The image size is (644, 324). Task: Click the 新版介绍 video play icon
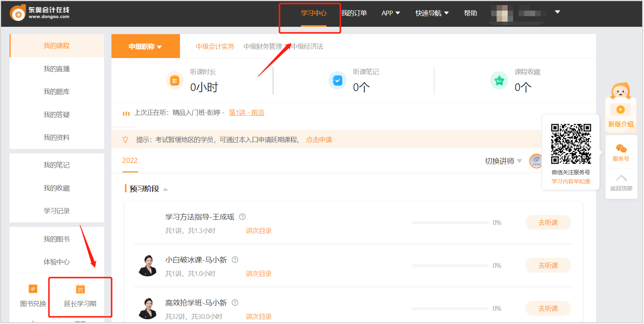click(x=621, y=109)
